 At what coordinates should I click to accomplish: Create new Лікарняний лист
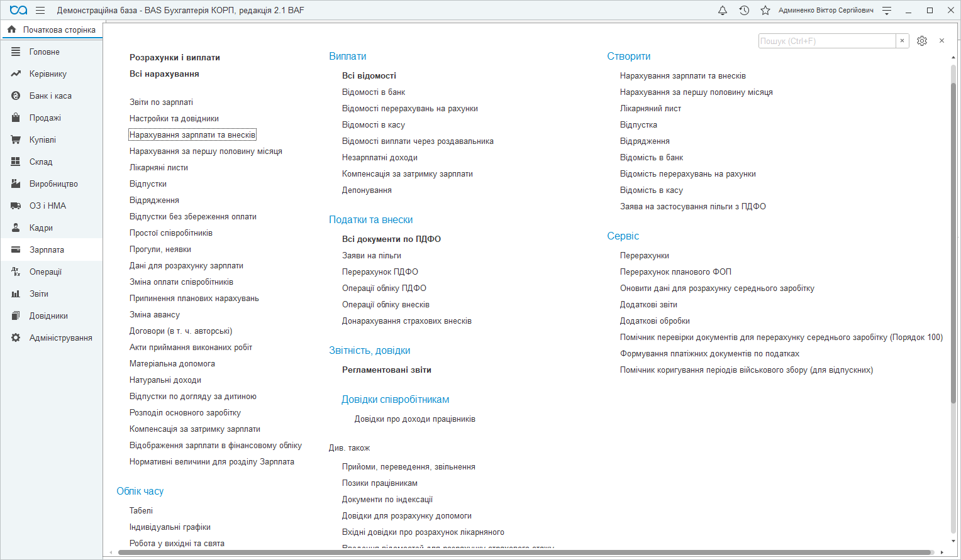click(x=650, y=108)
